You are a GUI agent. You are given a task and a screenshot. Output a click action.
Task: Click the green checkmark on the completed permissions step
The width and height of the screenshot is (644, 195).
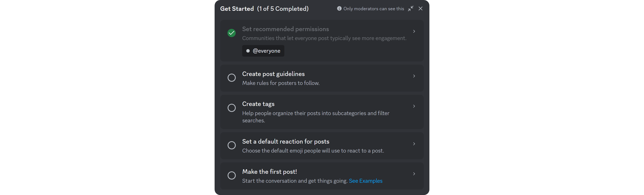click(x=232, y=33)
